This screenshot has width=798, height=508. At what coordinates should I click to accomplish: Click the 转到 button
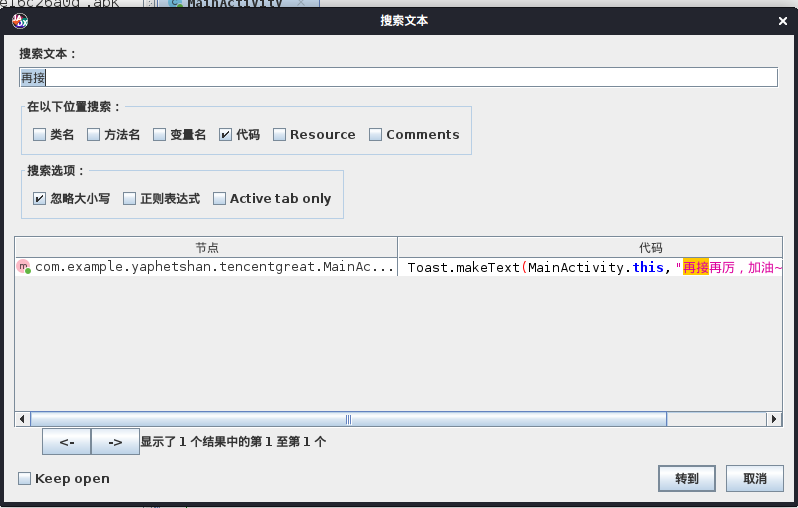(687, 478)
